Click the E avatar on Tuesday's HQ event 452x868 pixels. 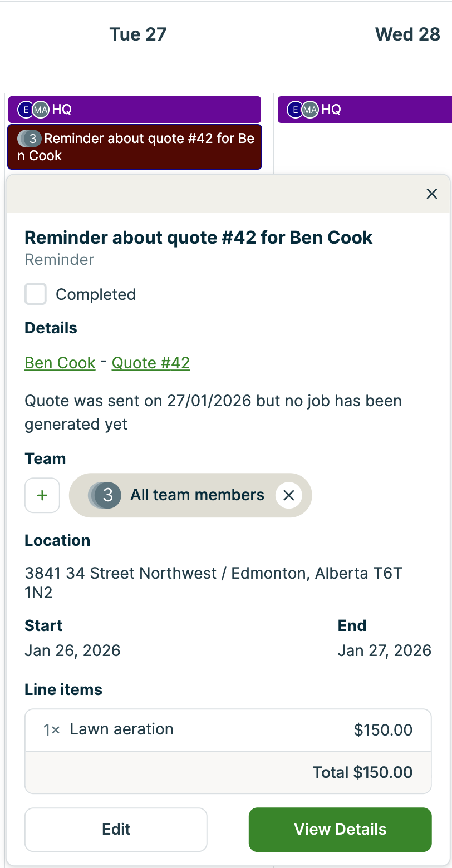coord(24,110)
